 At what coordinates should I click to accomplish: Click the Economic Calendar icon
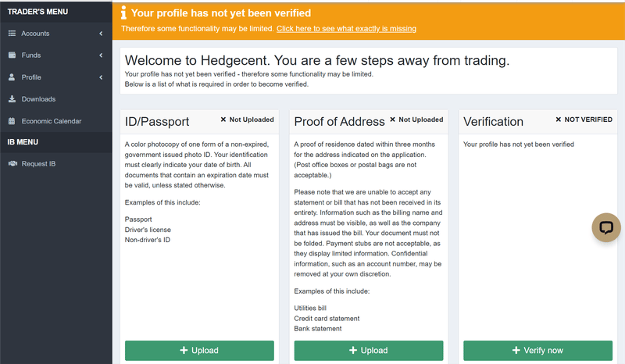pos(12,121)
